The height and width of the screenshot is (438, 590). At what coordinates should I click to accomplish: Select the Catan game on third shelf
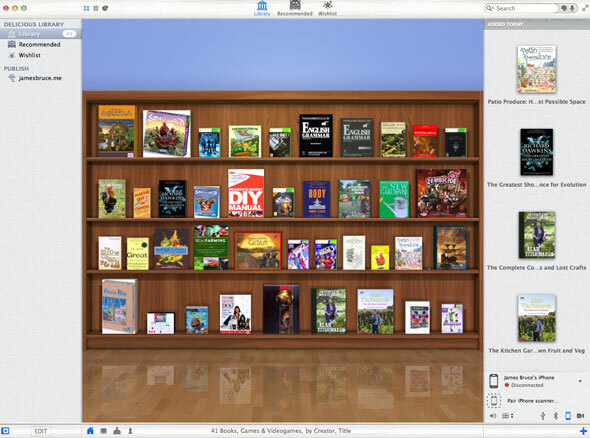coord(258,251)
